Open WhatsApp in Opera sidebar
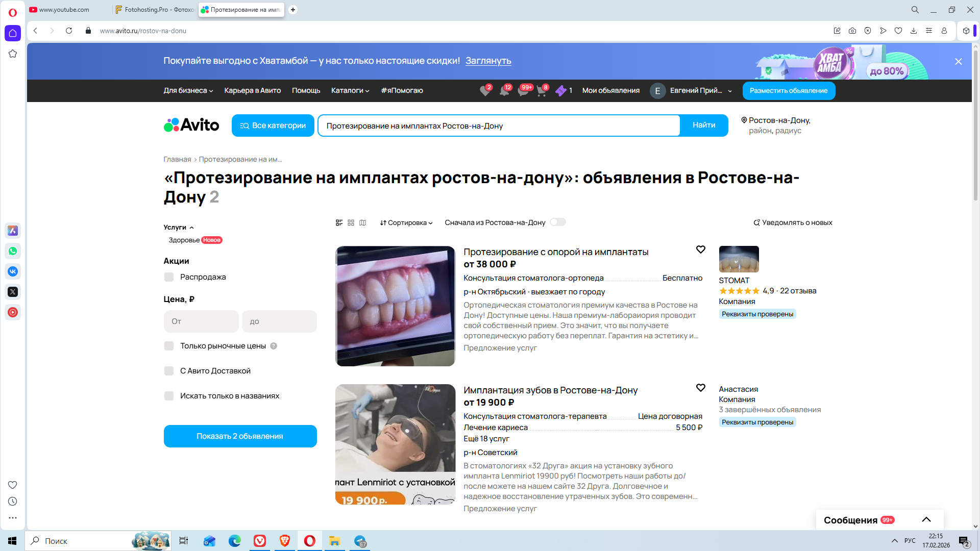 click(13, 251)
